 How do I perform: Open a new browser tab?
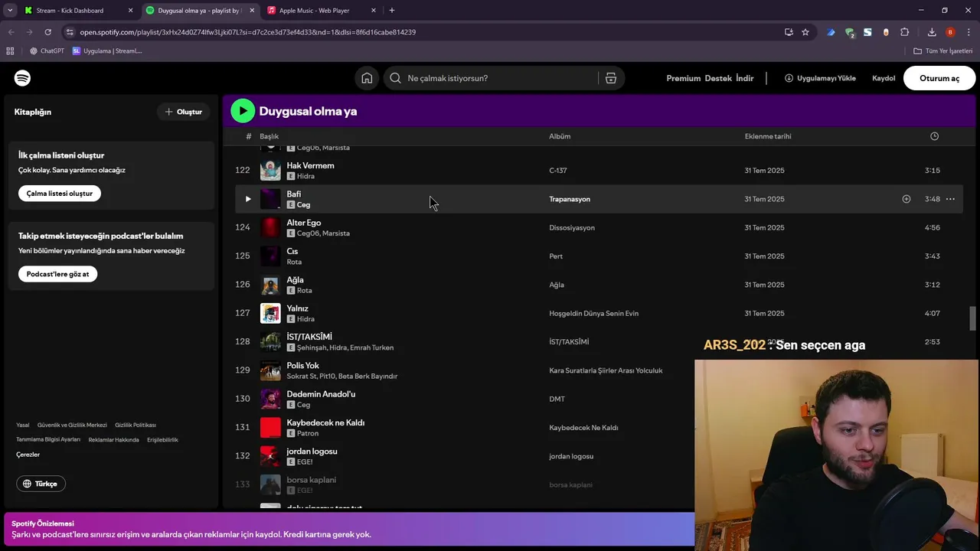[x=392, y=10]
